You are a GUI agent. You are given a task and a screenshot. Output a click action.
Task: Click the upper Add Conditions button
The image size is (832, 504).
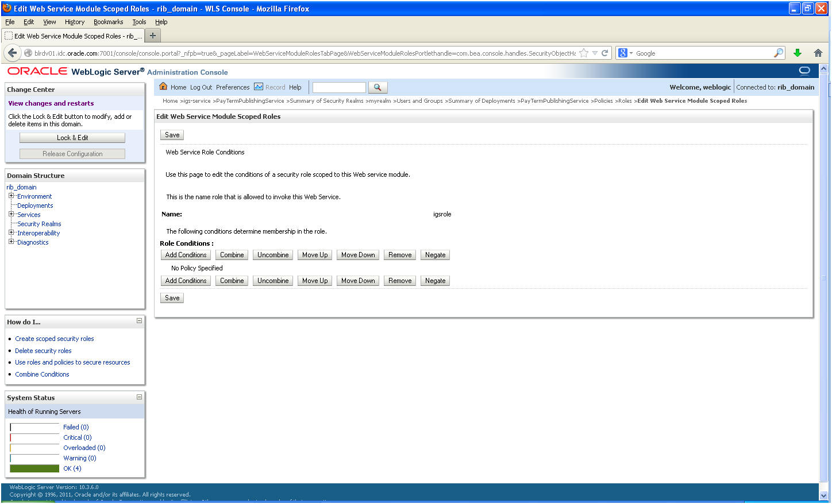pos(186,255)
